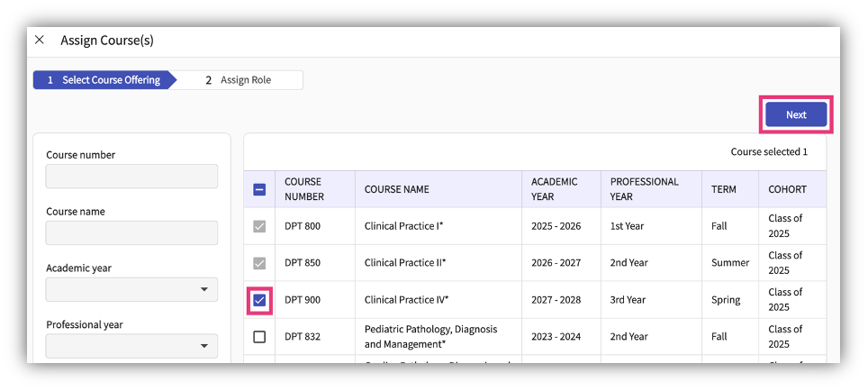
Task: Open the Academic year dropdown
Action: click(131, 289)
